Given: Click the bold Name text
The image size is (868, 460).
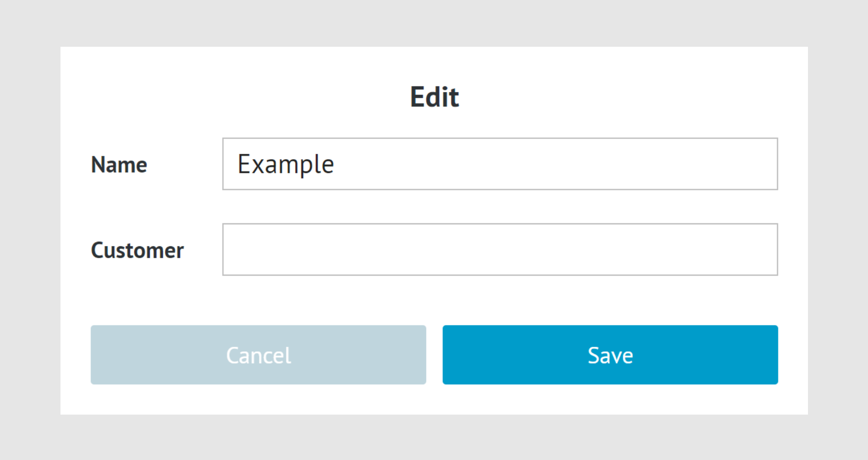Looking at the screenshot, I should pos(119,165).
